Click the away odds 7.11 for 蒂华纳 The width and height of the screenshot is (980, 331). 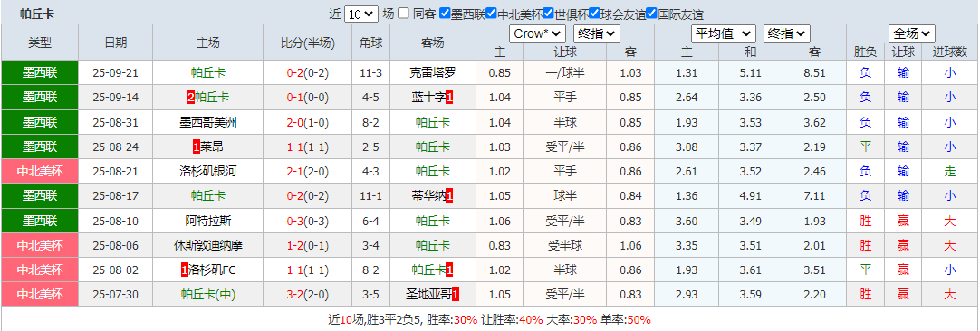pyautogui.click(x=813, y=196)
